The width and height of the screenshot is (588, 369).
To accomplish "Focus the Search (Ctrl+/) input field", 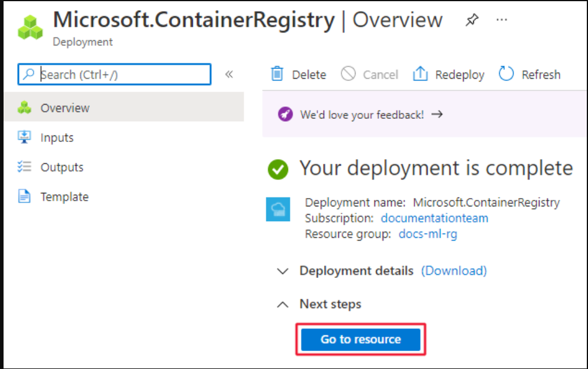I will point(114,75).
